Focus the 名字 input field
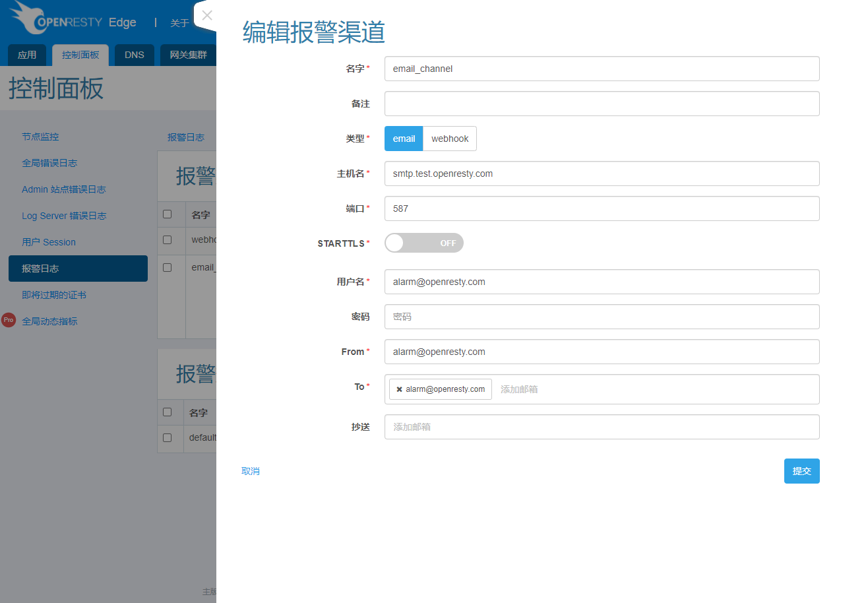The height and width of the screenshot is (603, 868). (602, 69)
